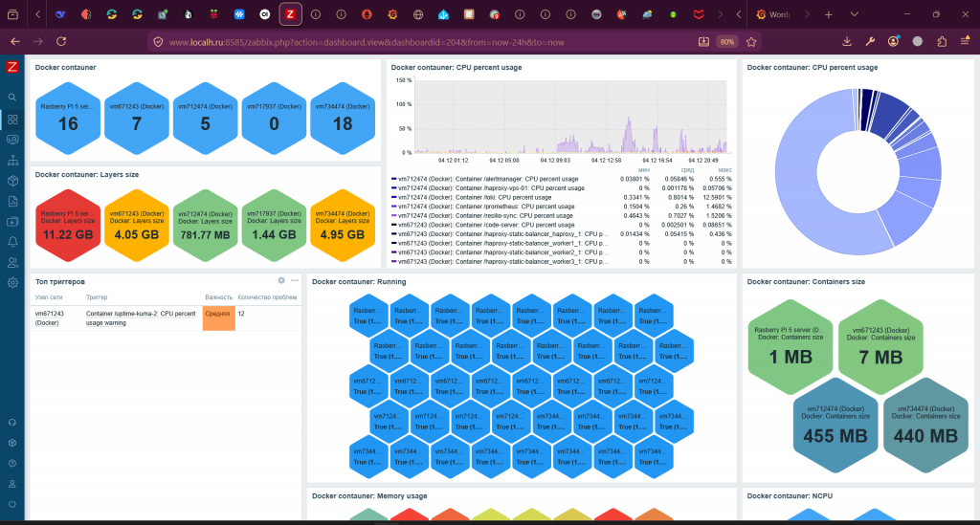Open the search icon in Zabbix sidebar
Viewport: 980px width, 525px height.
pos(12,98)
